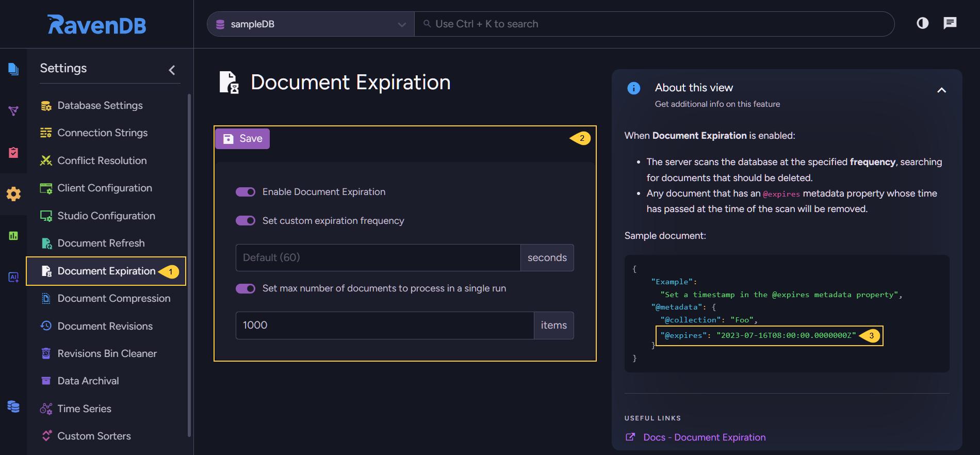Select Document Expiration menu item
The height and width of the screenshot is (455, 980).
click(x=107, y=271)
